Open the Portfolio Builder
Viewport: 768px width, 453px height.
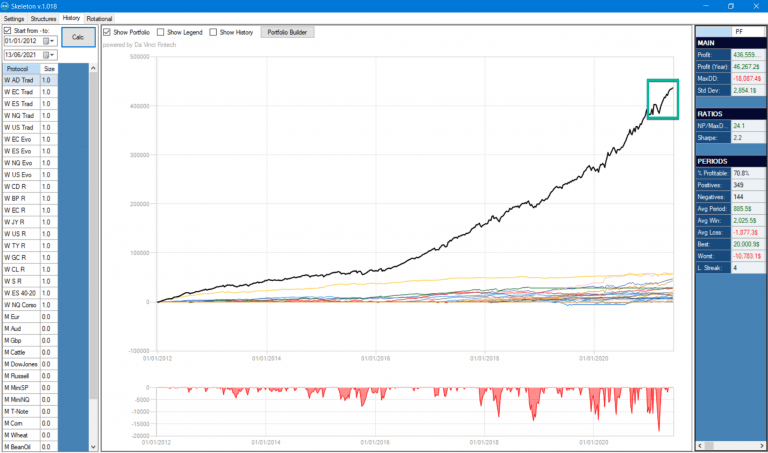click(288, 32)
